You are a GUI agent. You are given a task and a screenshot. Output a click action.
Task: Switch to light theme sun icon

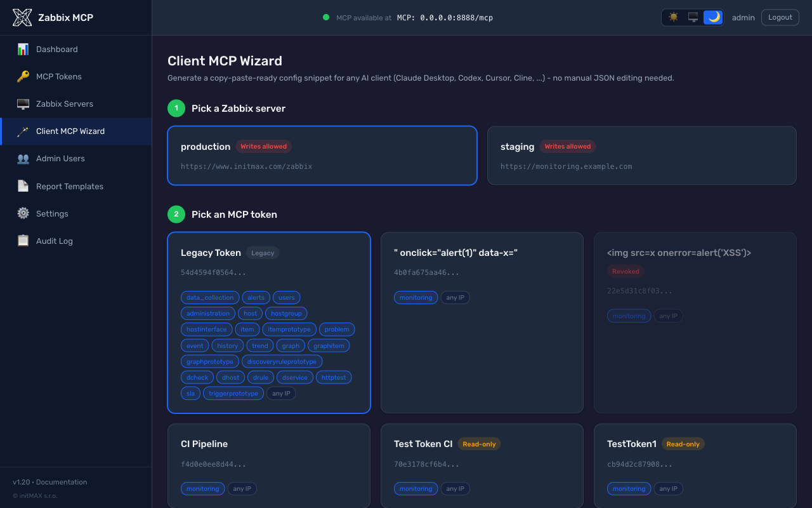[673, 17]
